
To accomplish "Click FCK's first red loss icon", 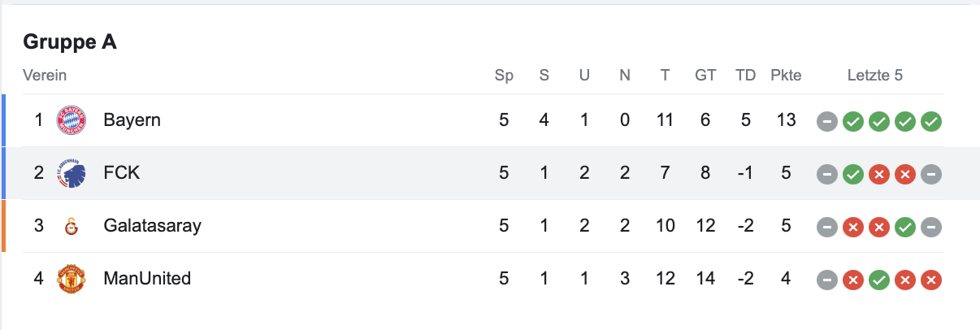I will point(879,174).
